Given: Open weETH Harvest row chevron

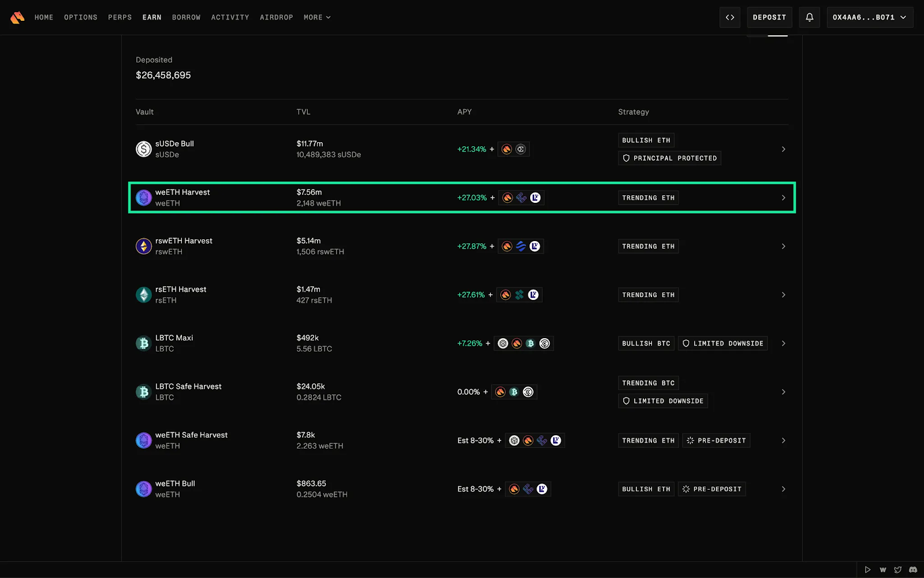Looking at the screenshot, I should (x=784, y=198).
